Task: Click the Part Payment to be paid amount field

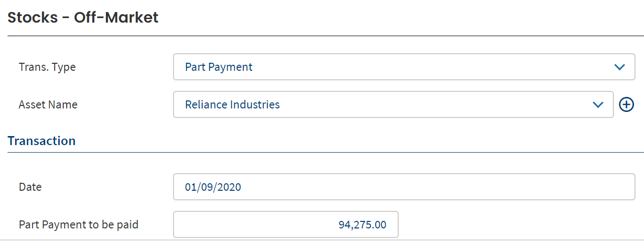Action: click(x=286, y=224)
